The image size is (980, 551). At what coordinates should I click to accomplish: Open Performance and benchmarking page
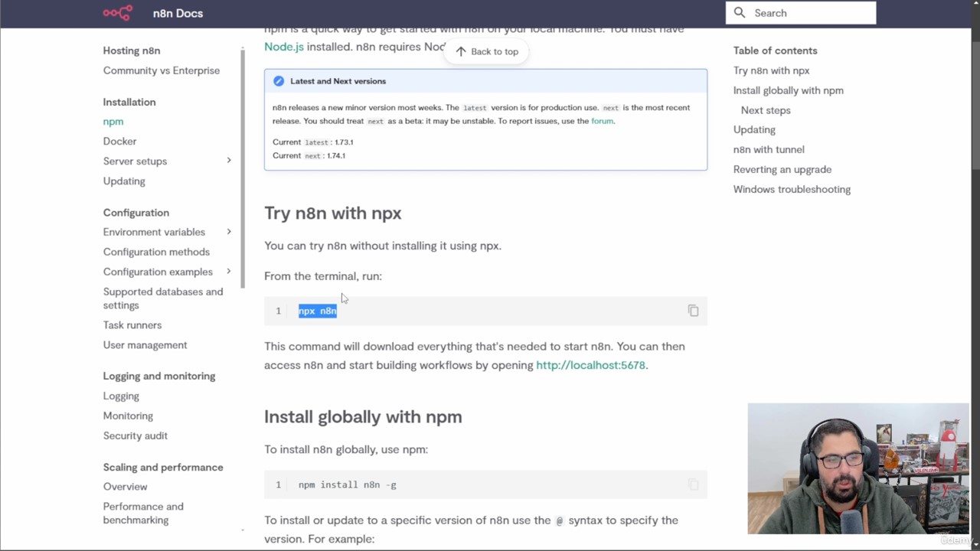click(143, 514)
